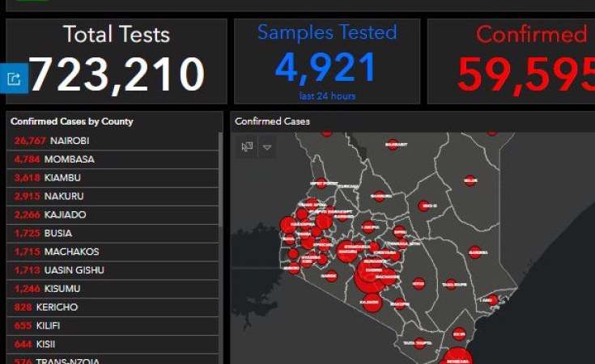Image resolution: width=595 pixels, height=364 pixels.
Task: Click the large Nairobi bubble on map
Action: [x=370, y=277]
